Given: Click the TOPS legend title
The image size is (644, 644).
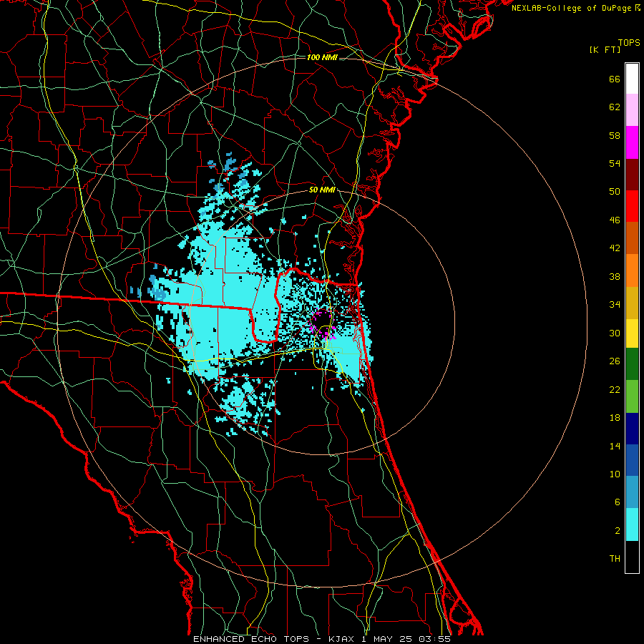Looking at the screenshot, I should (629, 43).
